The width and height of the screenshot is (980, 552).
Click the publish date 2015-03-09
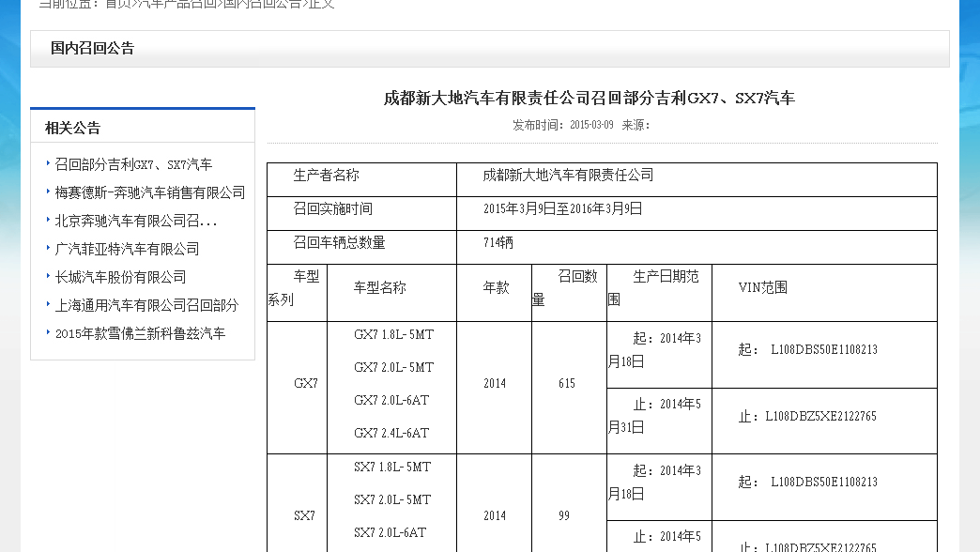591,125
